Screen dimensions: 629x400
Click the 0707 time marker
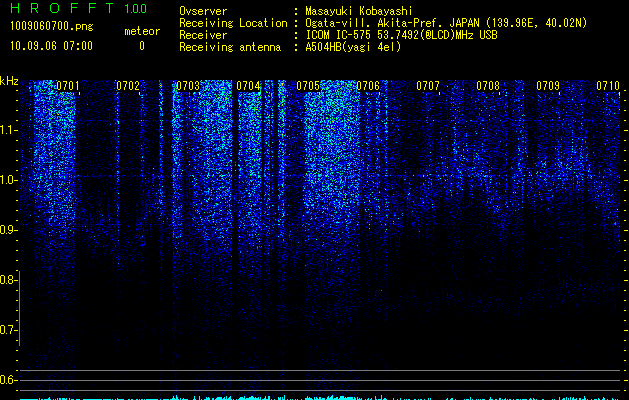428,86
